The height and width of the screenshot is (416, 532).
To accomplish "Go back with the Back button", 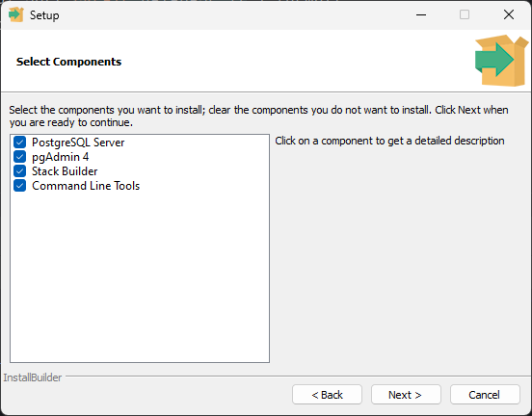I will pos(327,394).
